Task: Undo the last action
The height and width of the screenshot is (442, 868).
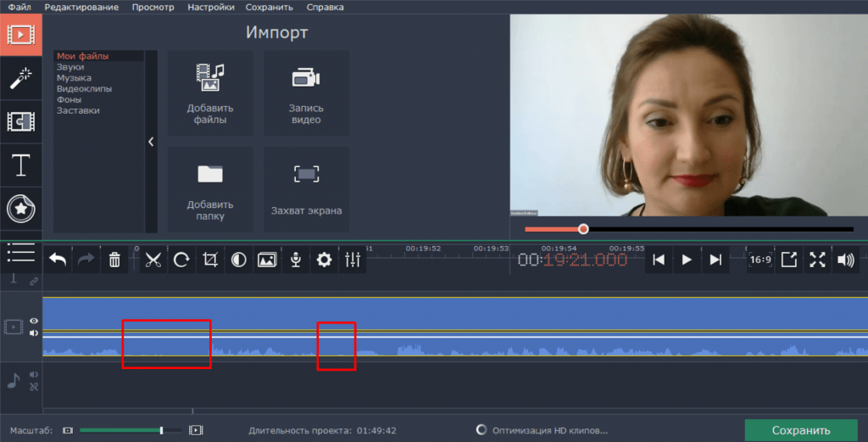Action: (58, 260)
